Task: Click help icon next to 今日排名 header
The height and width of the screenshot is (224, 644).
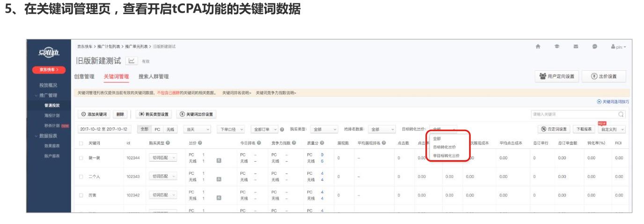Action: pos(258,142)
